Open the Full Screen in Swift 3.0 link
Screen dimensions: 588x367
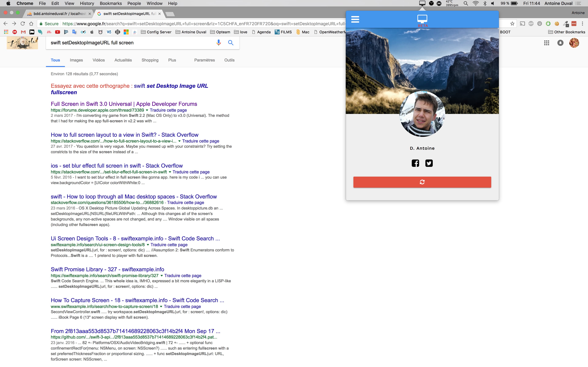click(124, 104)
